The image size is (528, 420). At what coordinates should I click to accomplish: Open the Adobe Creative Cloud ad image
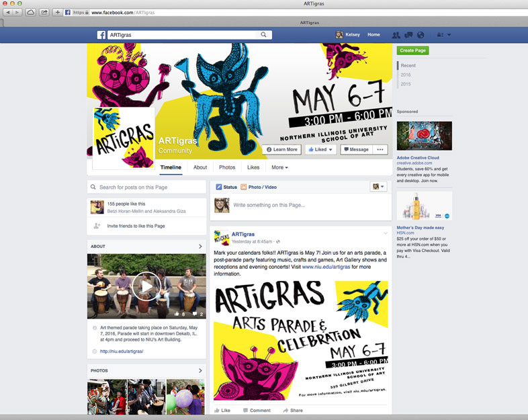point(425,136)
